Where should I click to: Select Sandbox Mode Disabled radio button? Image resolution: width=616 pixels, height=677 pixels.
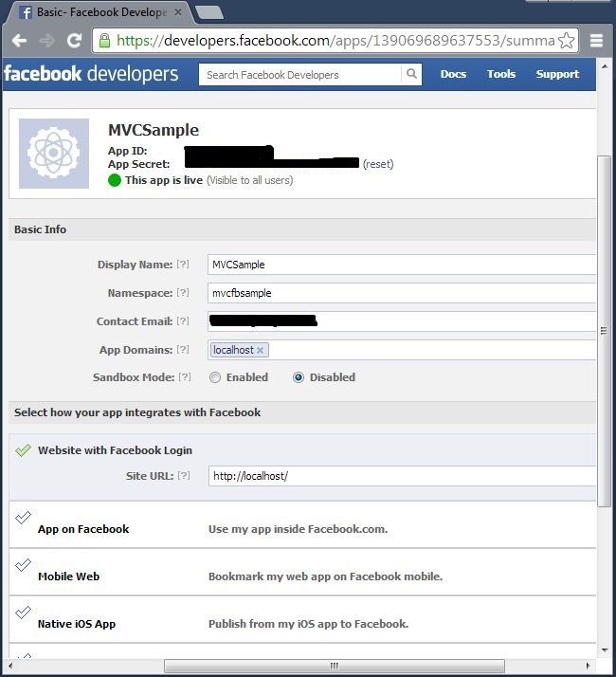[x=299, y=377]
